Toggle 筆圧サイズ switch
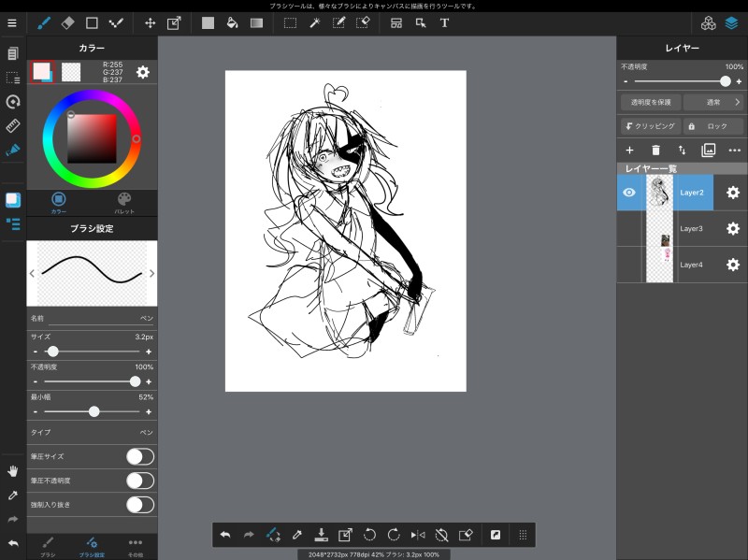This screenshot has height=560, width=748. click(x=140, y=456)
